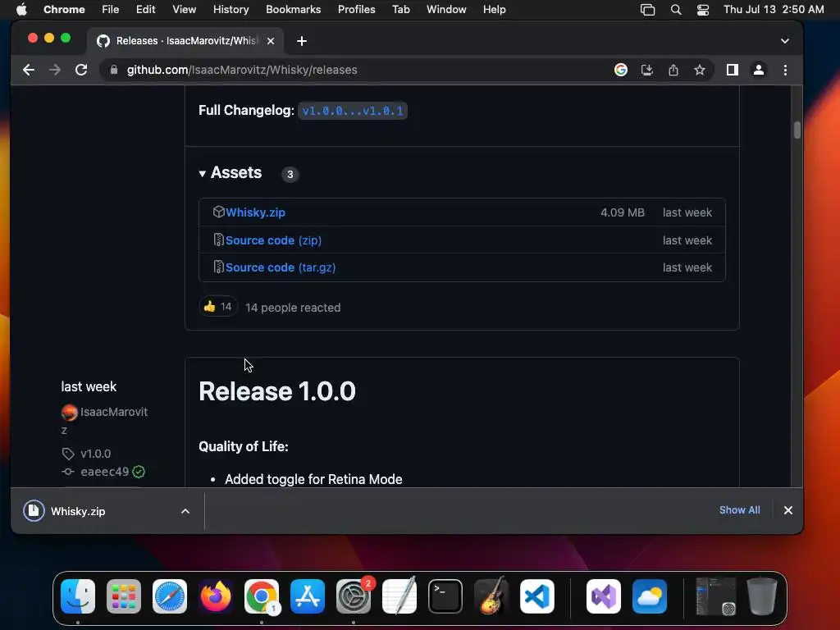Open the Profiles menu
Viewport: 840px width, 630px height.
click(x=356, y=9)
